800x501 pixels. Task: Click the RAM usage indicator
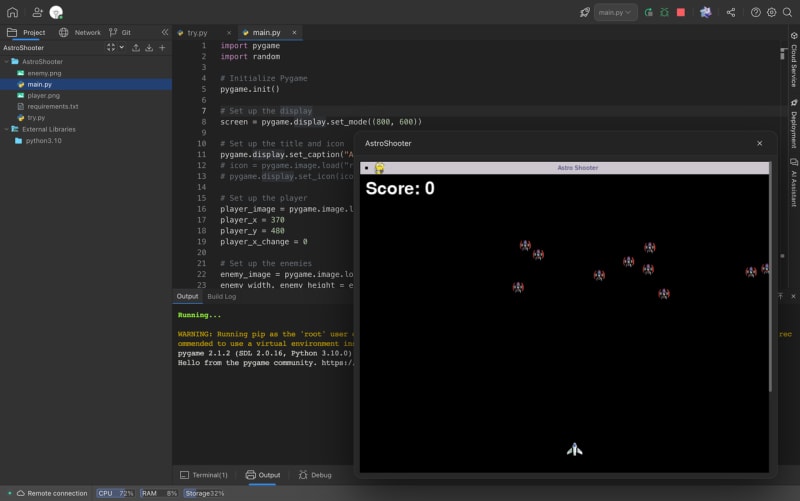click(x=159, y=493)
